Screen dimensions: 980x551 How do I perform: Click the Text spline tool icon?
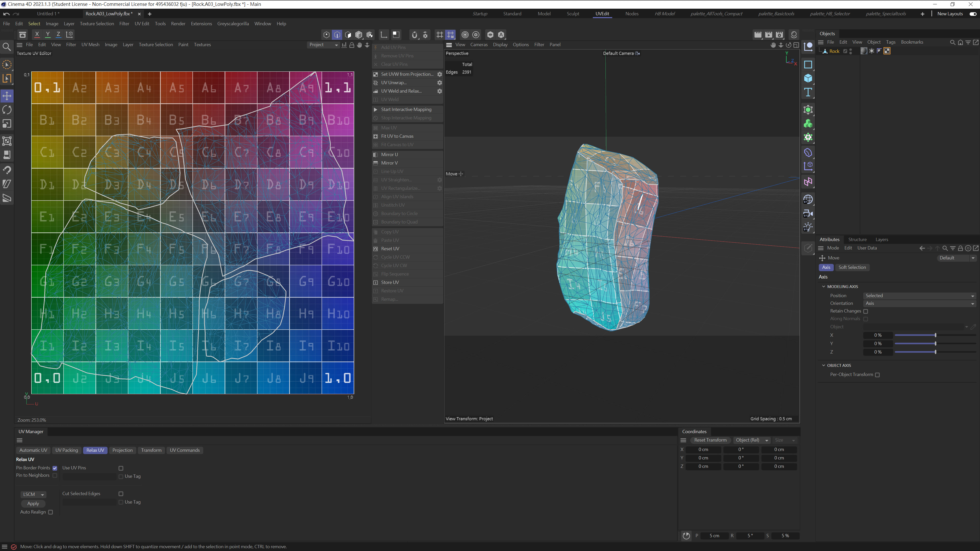click(x=808, y=92)
